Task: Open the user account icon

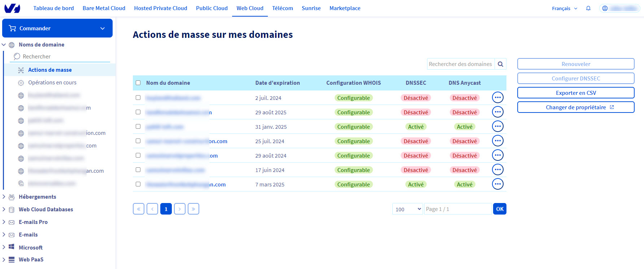Action: click(605, 8)
